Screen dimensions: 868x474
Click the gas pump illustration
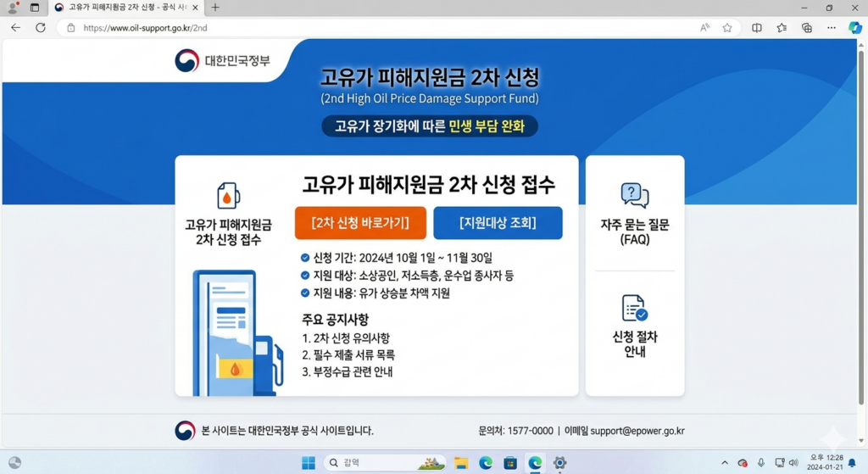[x=237, y=333]
